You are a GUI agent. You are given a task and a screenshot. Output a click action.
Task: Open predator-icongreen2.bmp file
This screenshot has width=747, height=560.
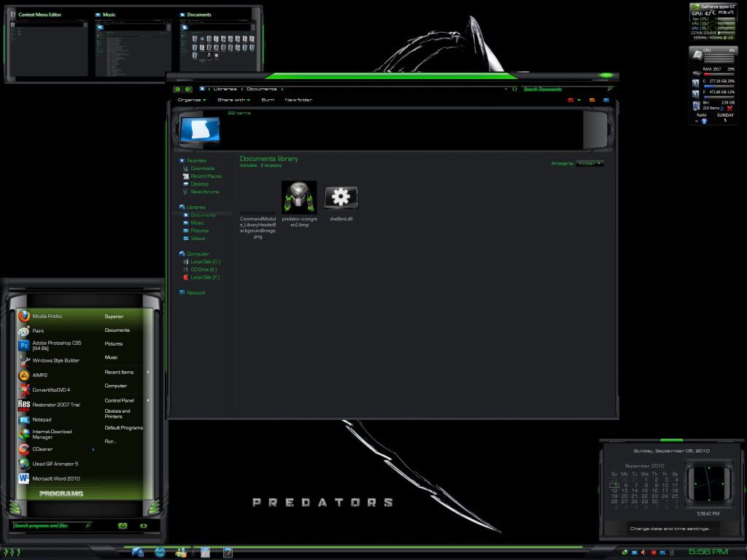tap(299, 204)
